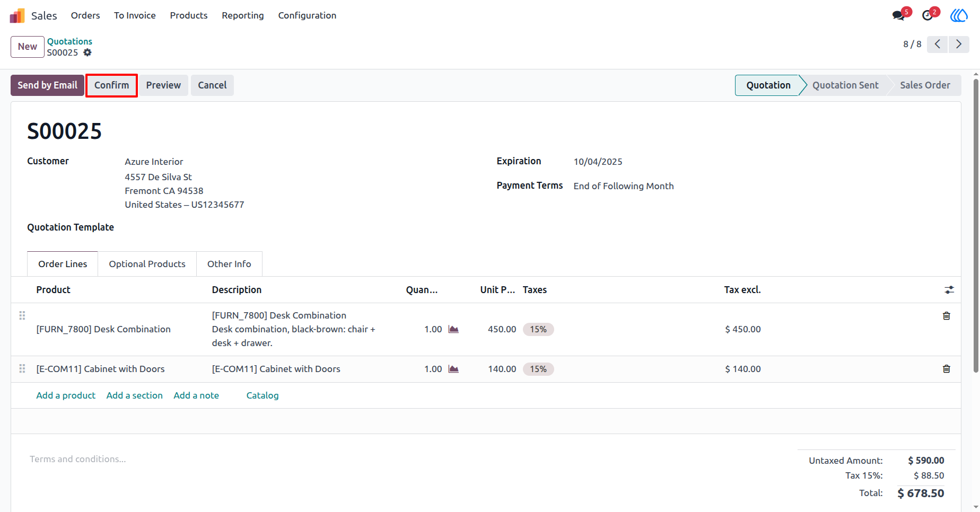Delete the Desk Combination order line
The image size is (980, 512).
[946, 316]
